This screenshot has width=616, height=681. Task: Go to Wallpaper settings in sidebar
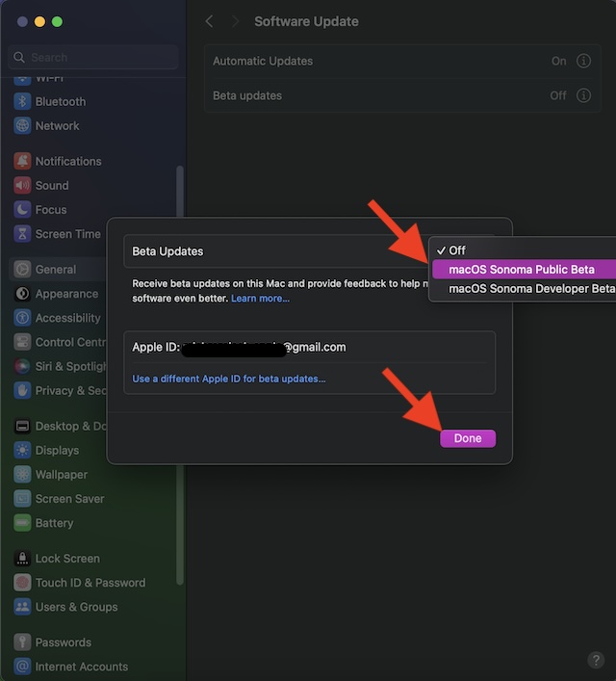pos(61,475)
